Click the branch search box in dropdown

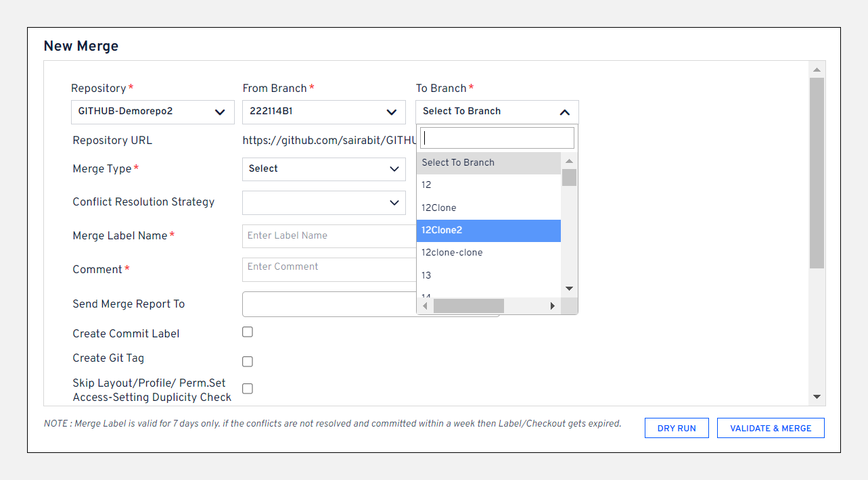[x=497, y=138]
